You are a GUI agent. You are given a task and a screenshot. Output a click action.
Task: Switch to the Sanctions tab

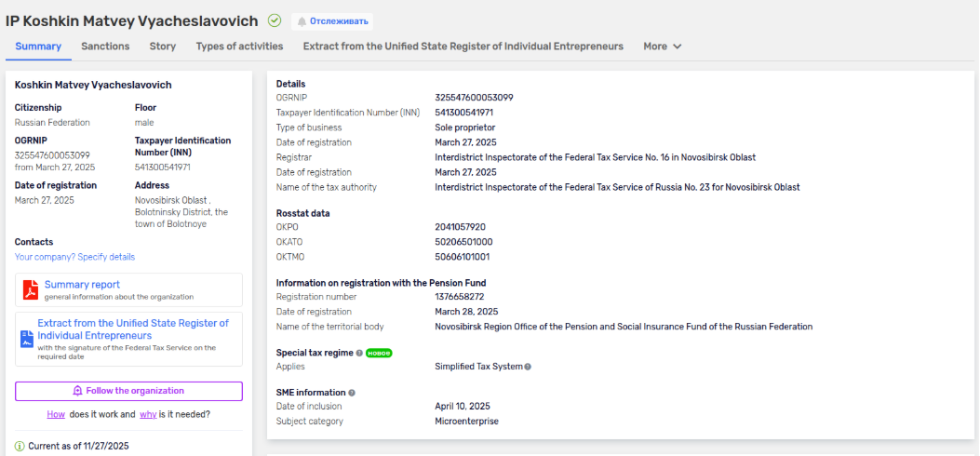pos(105,47)
